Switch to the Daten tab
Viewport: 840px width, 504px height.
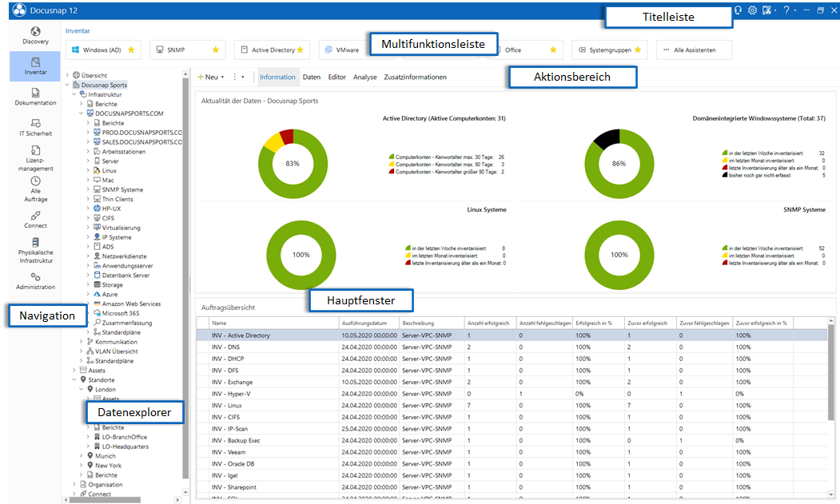(x=311, y=77)
